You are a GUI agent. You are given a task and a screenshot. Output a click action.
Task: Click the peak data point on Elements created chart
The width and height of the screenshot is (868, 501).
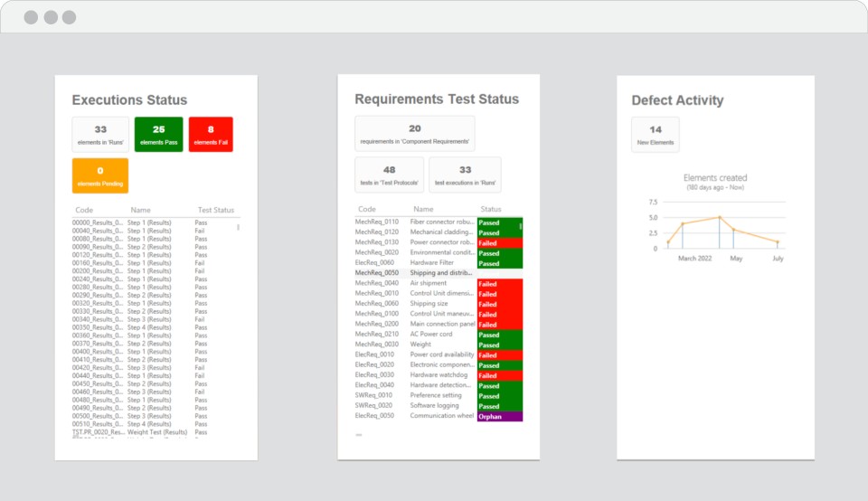[720, 218]
